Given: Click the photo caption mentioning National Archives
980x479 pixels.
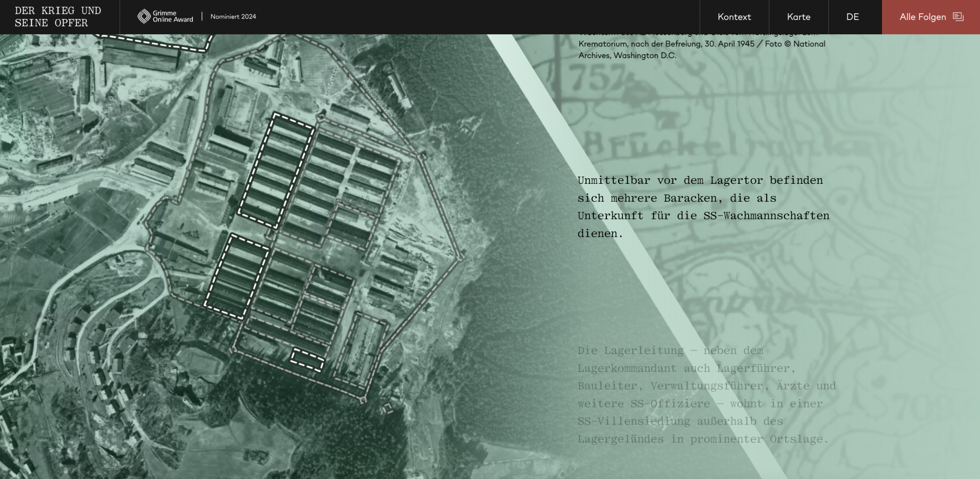Looking at the screenshot, I should pos(702,47).
